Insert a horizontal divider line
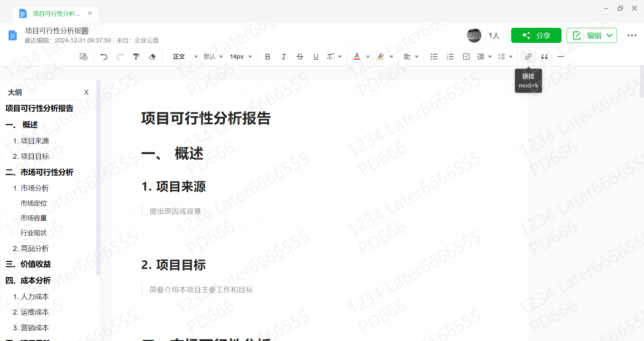644x341 pixels. pos(560,57)
